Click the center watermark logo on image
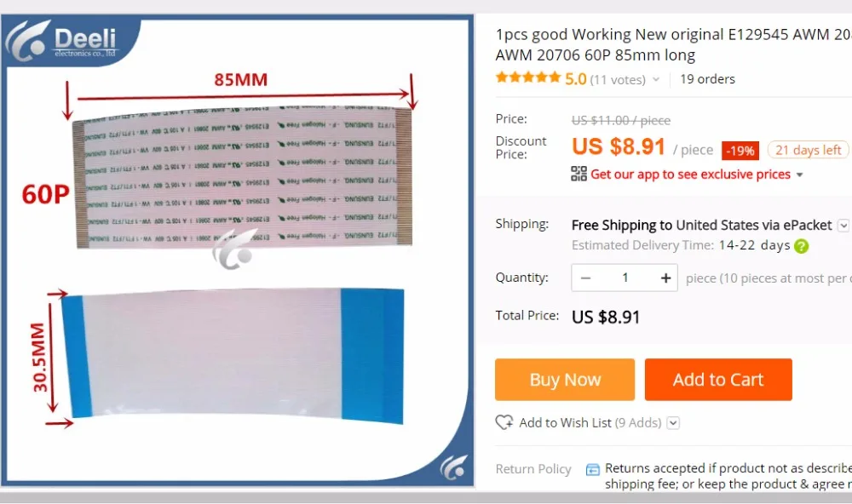The height and width of the screenshot is (504, 852). (235, 250)
